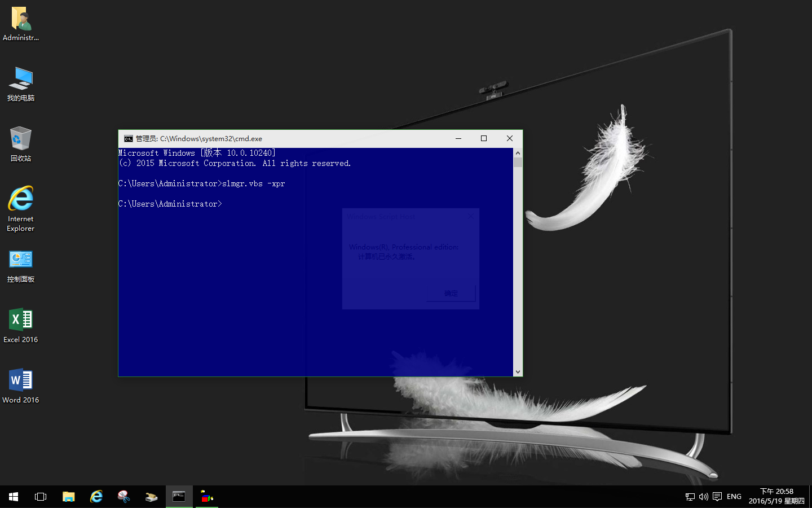812x508 pixels.
Task: Select the cmd.exe taskbar button
Action: point(179,497)
